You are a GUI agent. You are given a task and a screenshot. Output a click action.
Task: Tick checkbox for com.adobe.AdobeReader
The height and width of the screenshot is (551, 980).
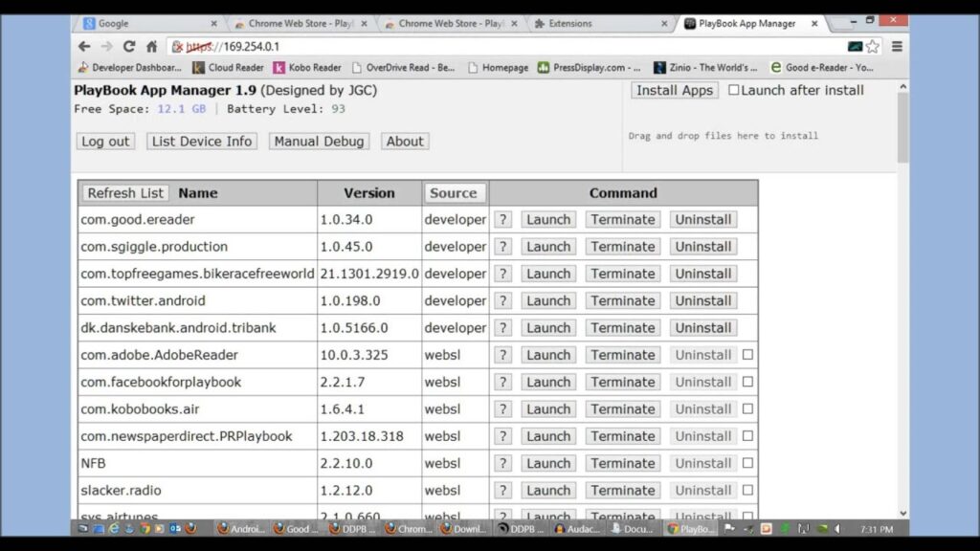(x=747, y=354)
